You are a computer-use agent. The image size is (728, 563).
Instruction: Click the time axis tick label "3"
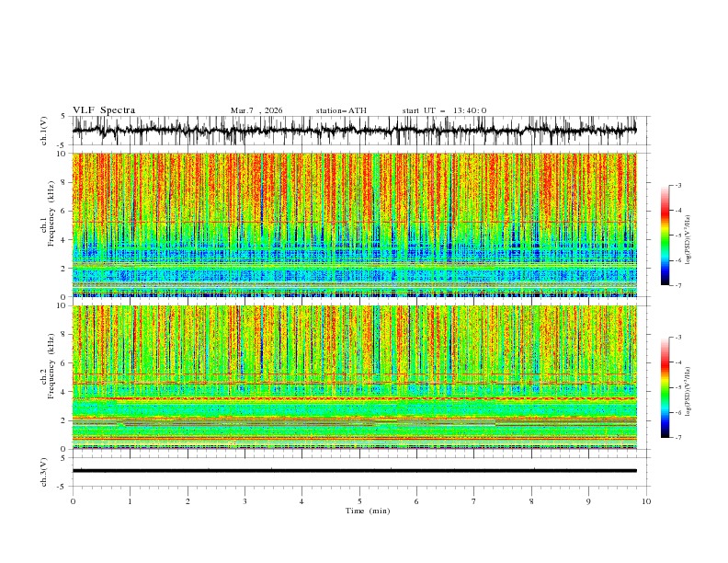tap(245, 501)
